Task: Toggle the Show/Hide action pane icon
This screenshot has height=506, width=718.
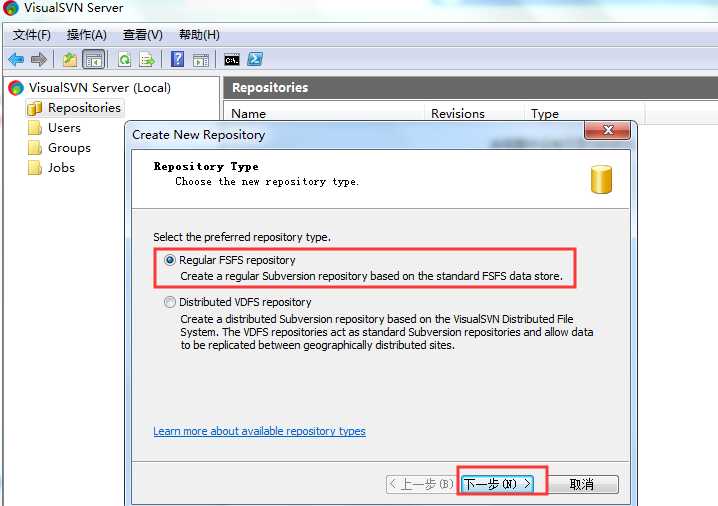Action: [201, 60]
